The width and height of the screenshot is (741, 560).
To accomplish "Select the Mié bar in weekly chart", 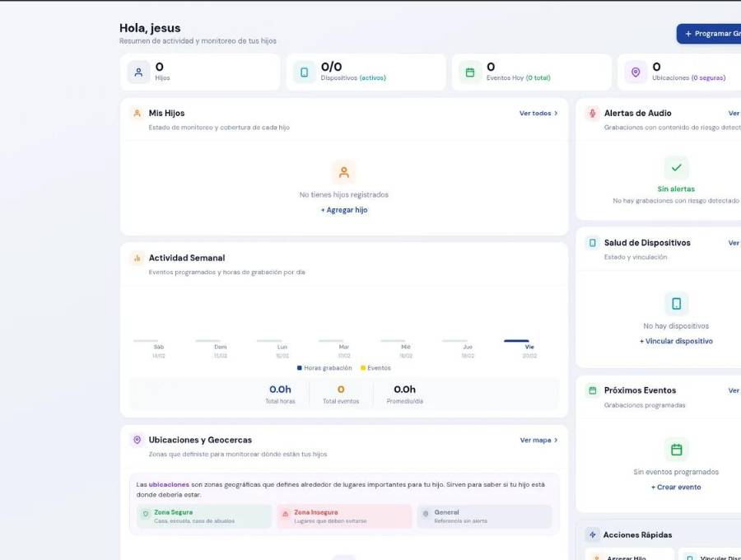I will 393,341.
